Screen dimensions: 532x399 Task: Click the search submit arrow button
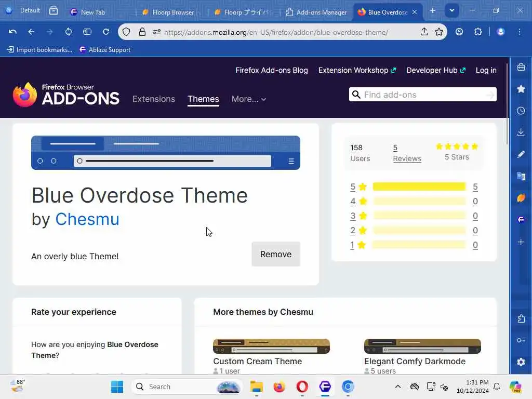click(x=490, y=95)
